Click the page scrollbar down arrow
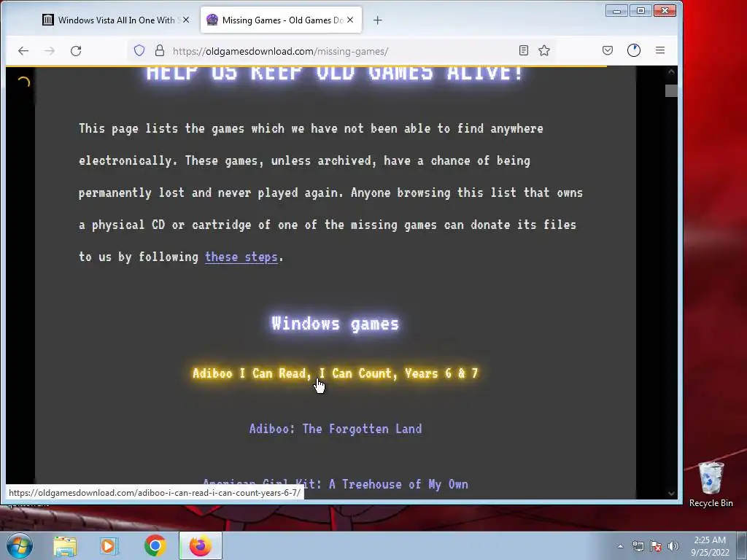The height and width of the screenshot is (560, 747). pos(671,494)
